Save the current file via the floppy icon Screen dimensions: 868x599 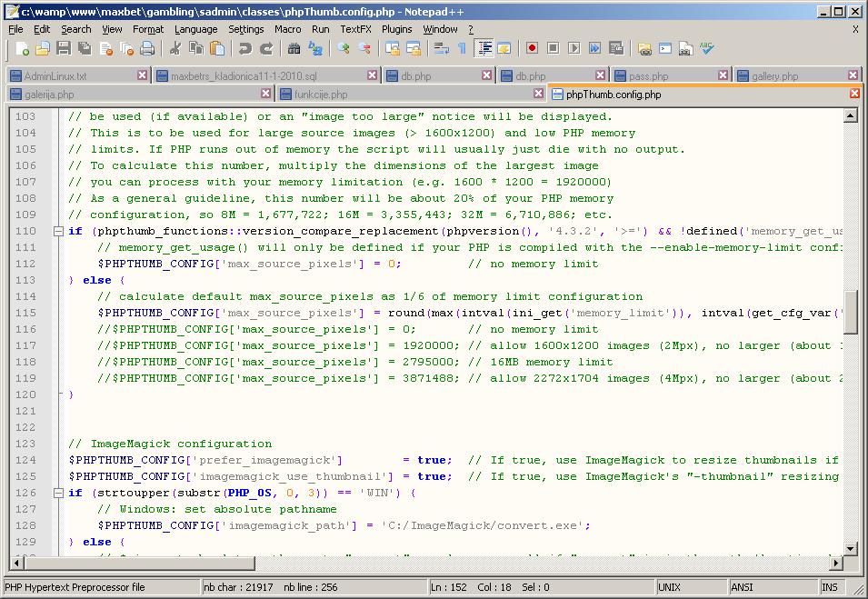click(x=64, y=48)
